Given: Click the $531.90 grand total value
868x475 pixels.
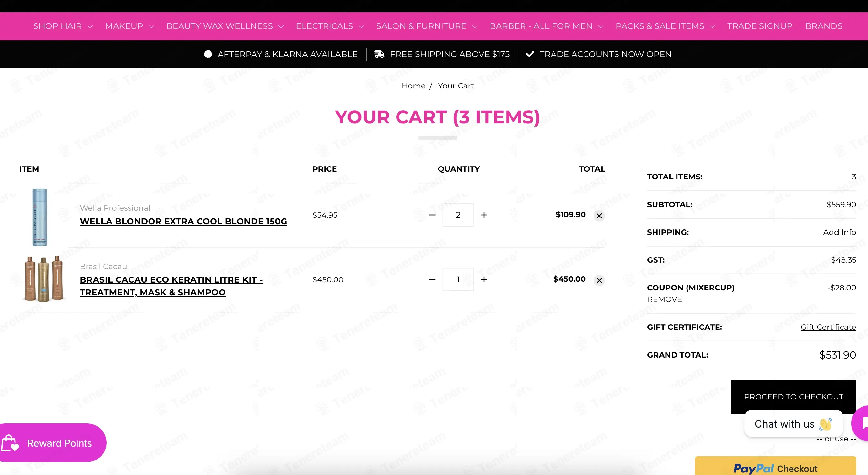Looking at the screenshot, I should pos(837,355).
